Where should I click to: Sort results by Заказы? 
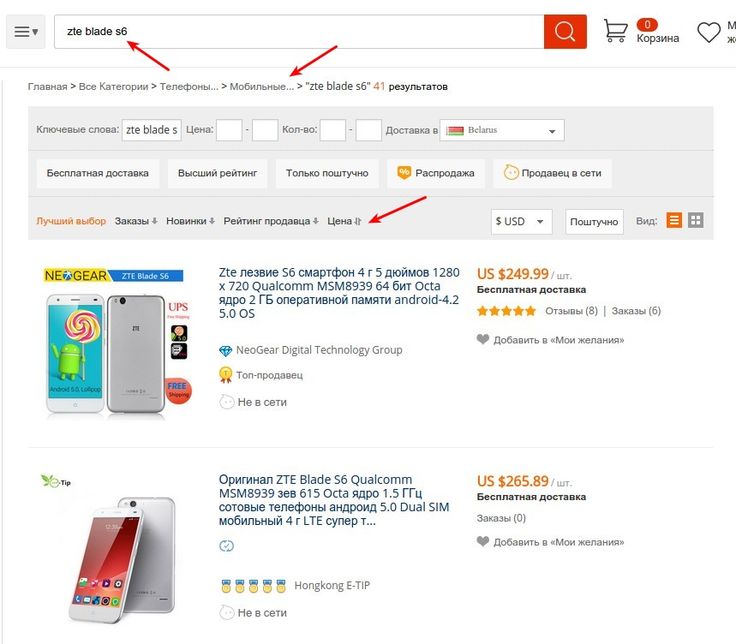(136, 221)
